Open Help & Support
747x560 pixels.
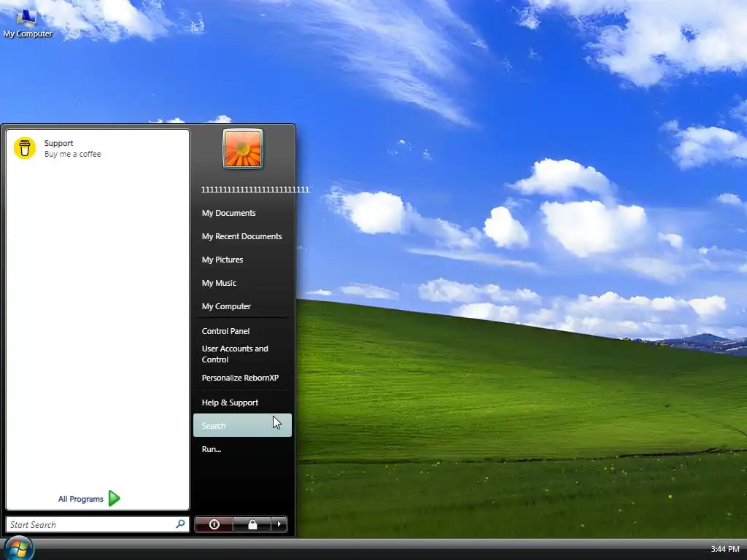coord(242,402)
